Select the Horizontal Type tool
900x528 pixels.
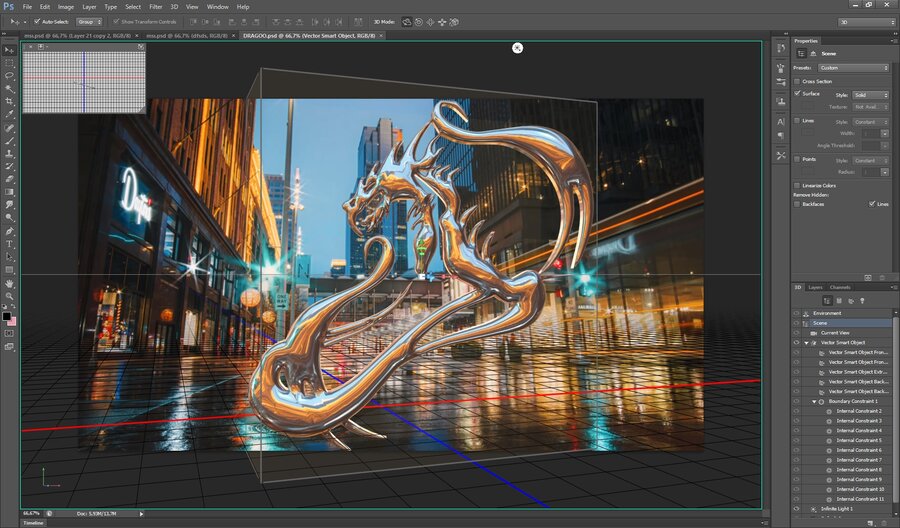[x=9, y=244]
